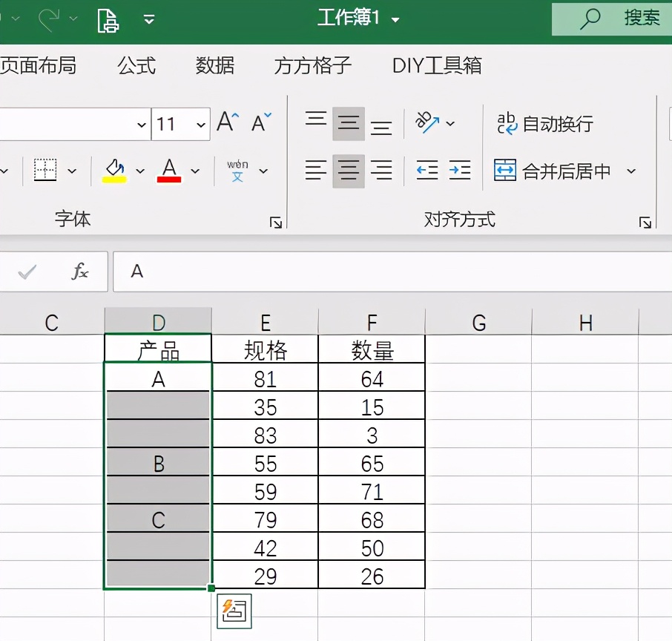The width and height of the screenshot is (672, 641).
Task: Toggle middle vertical alignment
Action: click(349, 124)
